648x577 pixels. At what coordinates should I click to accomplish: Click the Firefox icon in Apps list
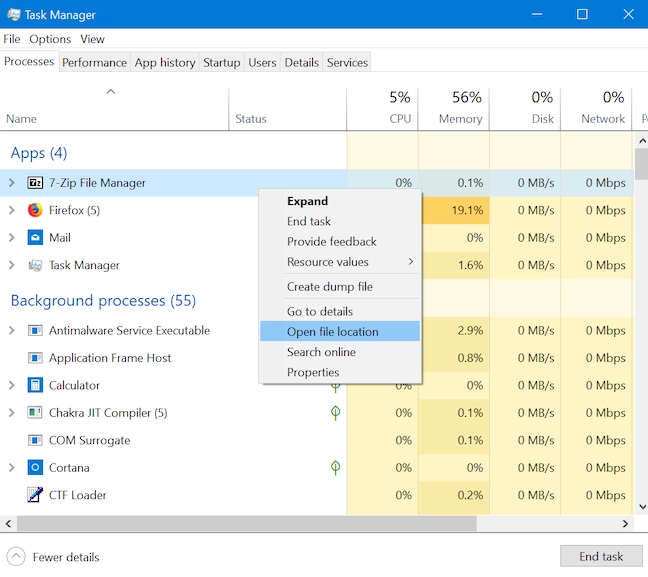point(35,210)
